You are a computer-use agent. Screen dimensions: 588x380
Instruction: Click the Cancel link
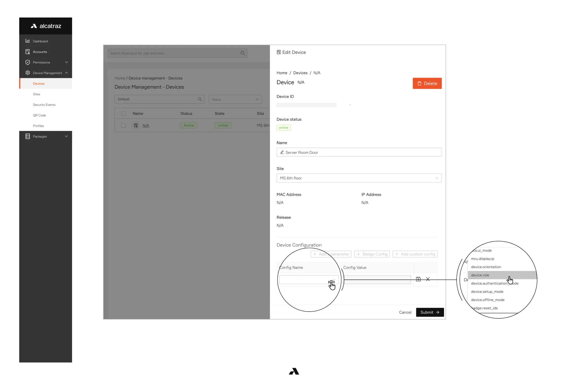(405, 312)
